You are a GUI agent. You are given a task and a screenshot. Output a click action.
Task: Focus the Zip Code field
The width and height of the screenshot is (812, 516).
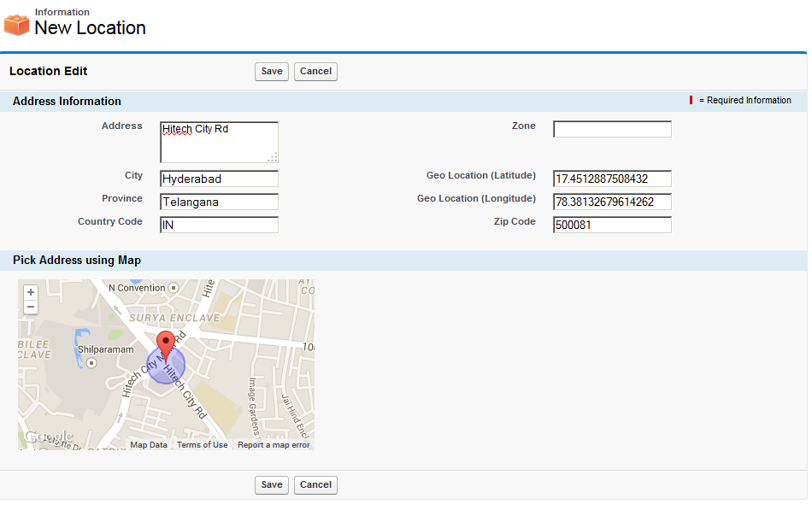(x=612, y=225)
